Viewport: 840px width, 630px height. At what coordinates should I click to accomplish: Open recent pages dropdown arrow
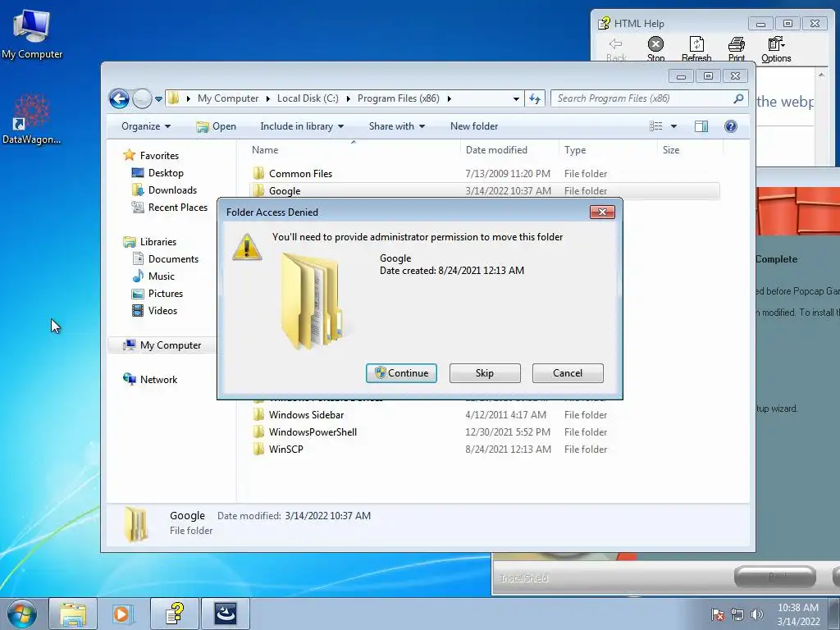point(158,99)
